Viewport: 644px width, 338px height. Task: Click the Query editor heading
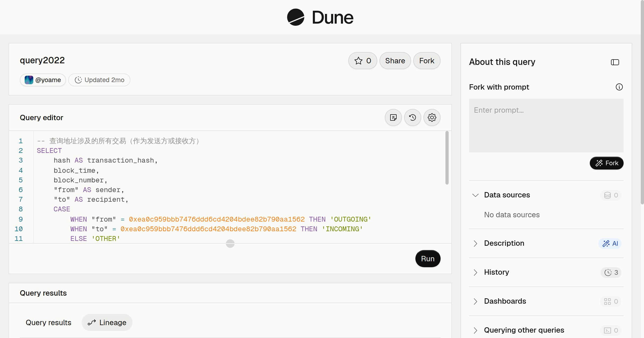pyautogui.click(x=42, y=117)
